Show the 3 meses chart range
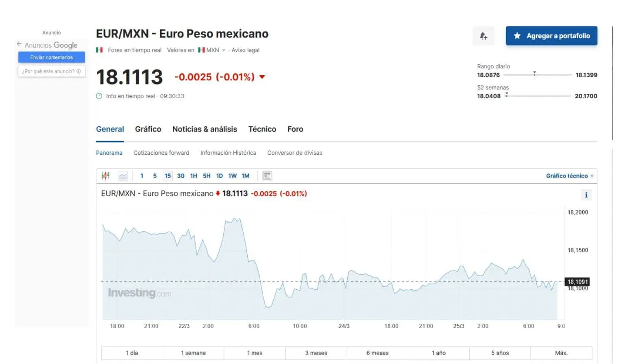Viewport: 625px width, 364px height. tap(316, 353)
